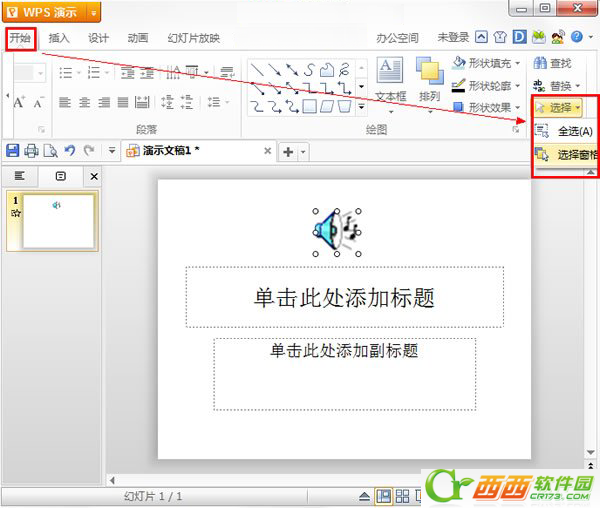Image resolution: width=600 pixels, height=508 pixels.
Task: Switch to slide thumbnails tab in side panel
Action: pos(60,176)
